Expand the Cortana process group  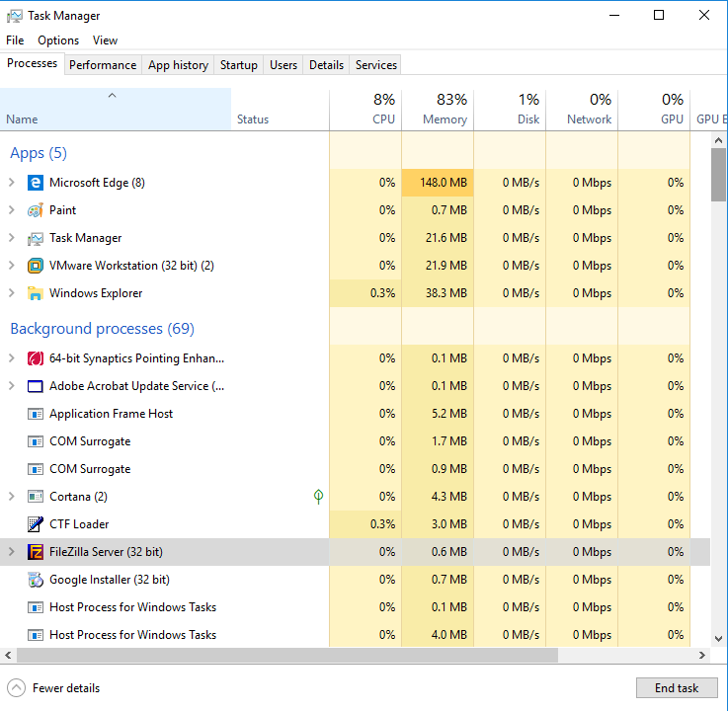click(x=12, y=497)
